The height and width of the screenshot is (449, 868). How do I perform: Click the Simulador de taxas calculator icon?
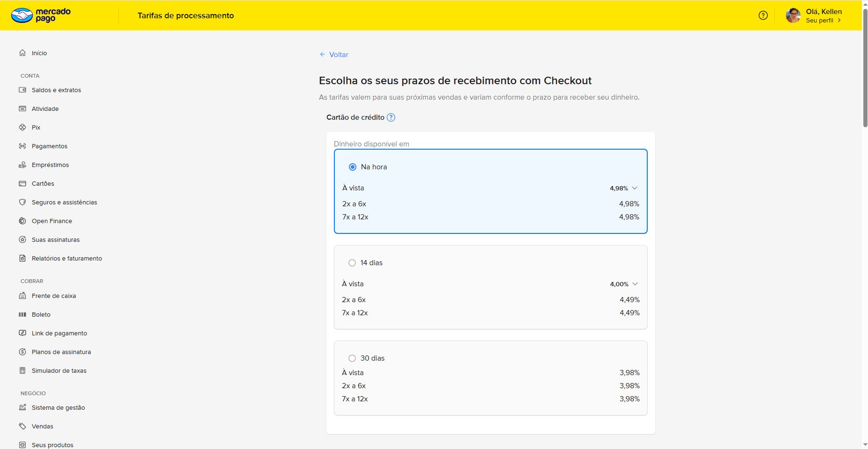pyautogui.click(x=22, y=370)
